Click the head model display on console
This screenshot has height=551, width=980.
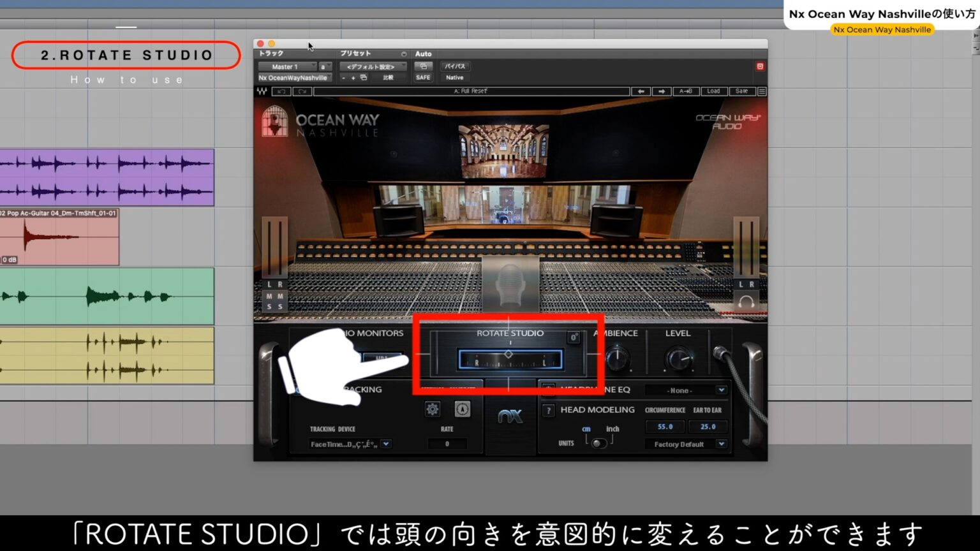pyautogui.click(x=510, y=284)
